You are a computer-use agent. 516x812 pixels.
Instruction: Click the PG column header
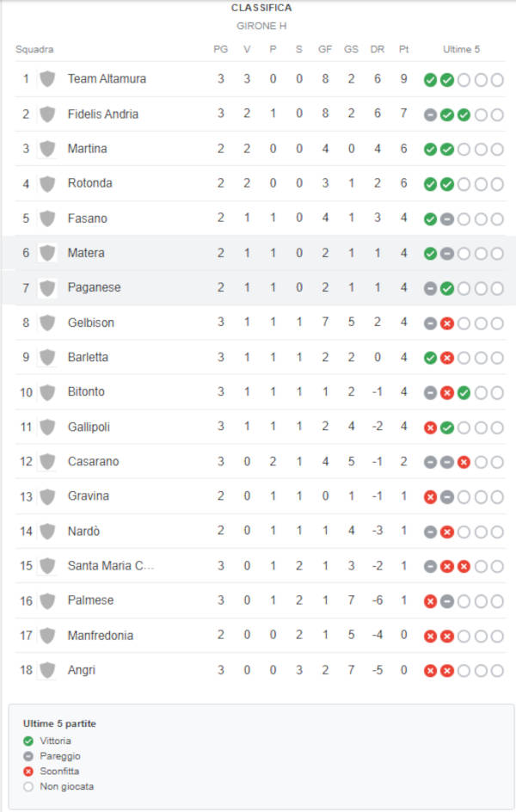(x=220, y=49)
